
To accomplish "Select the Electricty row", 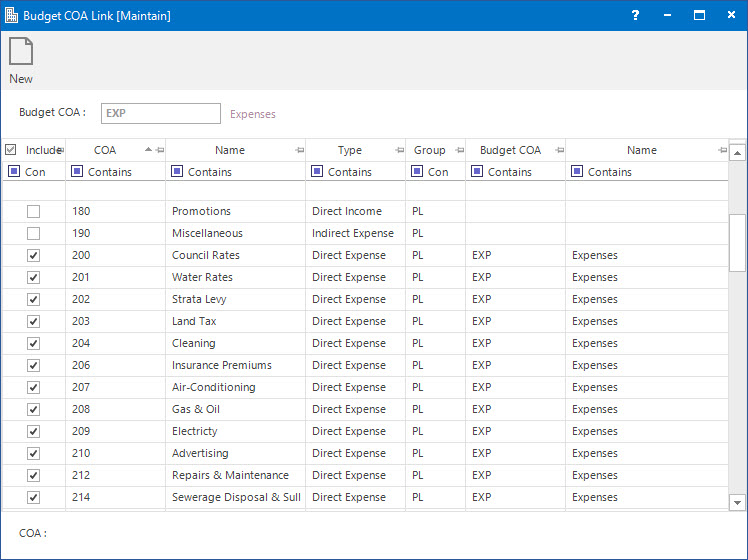I will coord(194,431).
